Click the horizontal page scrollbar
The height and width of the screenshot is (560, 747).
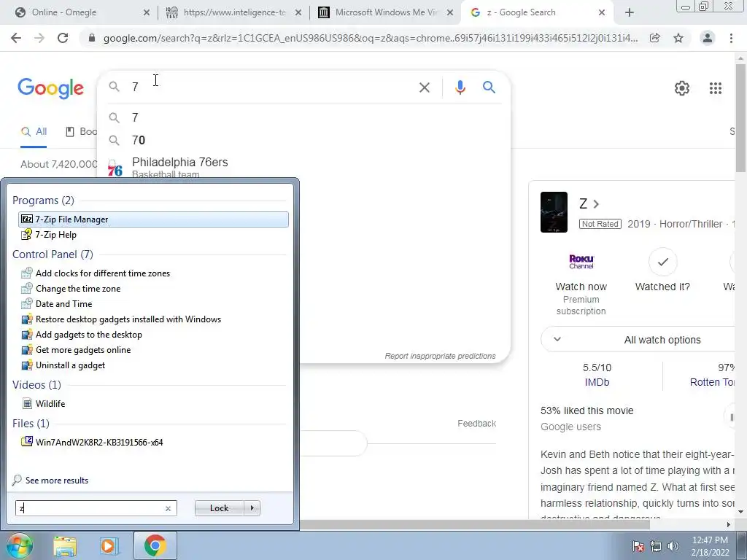(474, 524)
